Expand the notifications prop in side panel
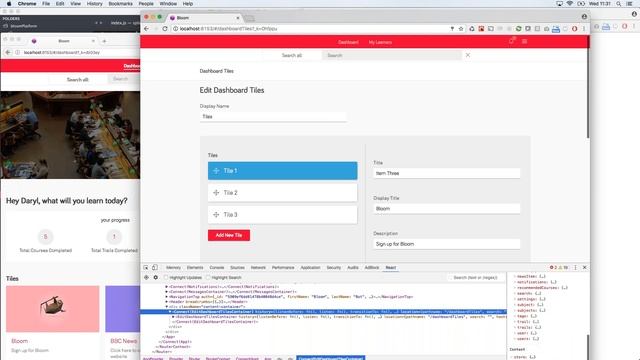The height and width of the screenshot is (360, 640). click(x=515, y=282)
